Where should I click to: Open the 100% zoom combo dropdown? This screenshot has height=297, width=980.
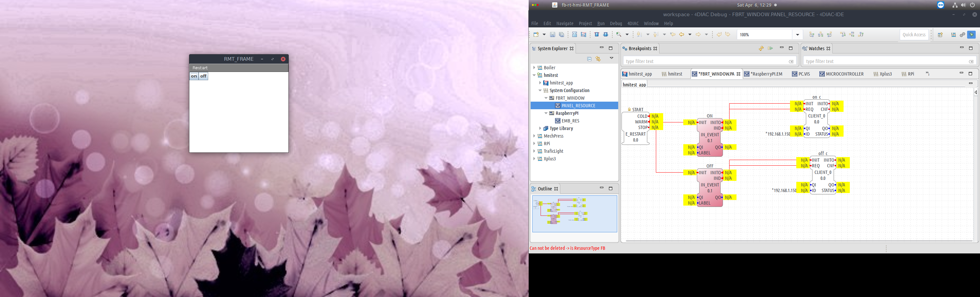[x=798, y=35]
